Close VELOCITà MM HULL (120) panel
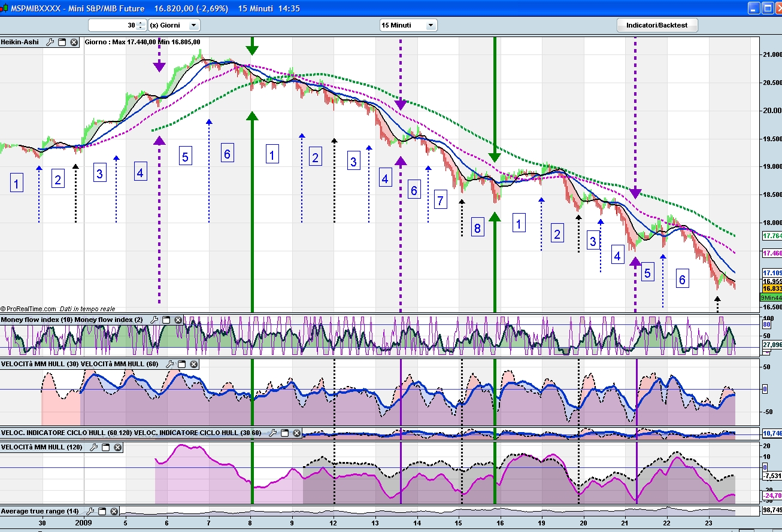Viewport: 782px width, 532px height. (117, 447)
